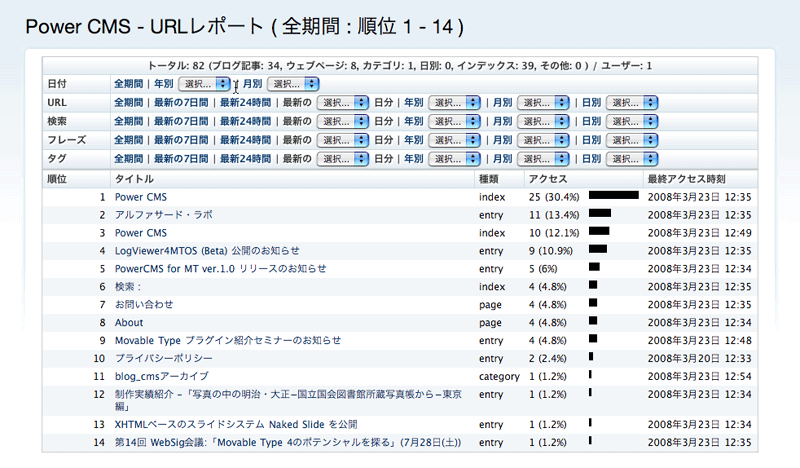This screenshot has width=800, height=468.
Task: Open LogViewer4MTOS (Beta) 公開のお知らせ link
Action: 207,251
